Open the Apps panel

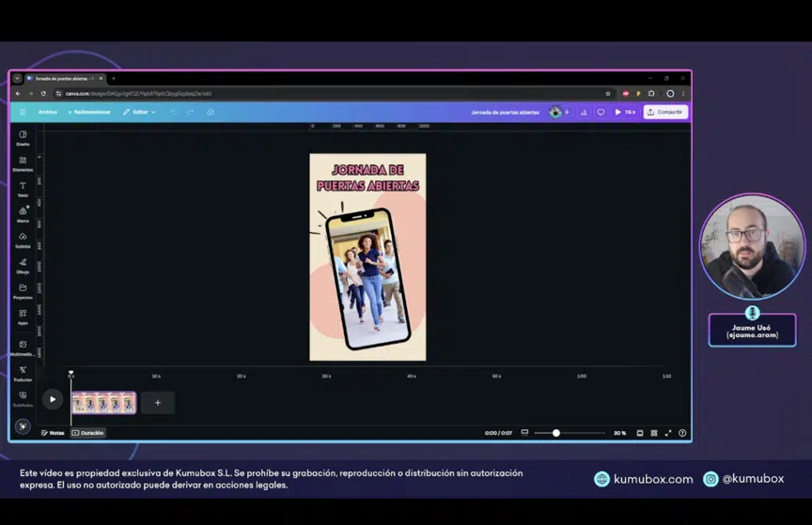(x=23, y=317)
